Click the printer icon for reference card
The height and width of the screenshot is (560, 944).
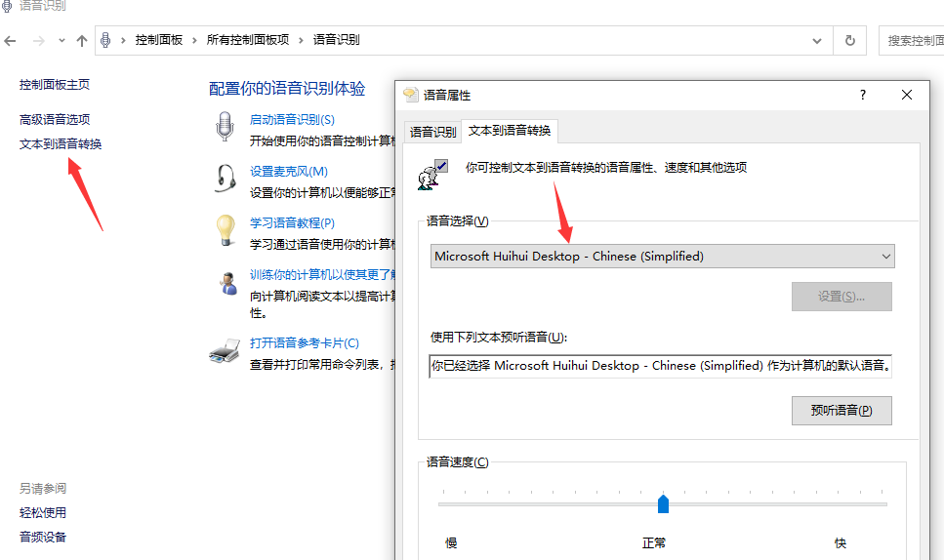click(225, 351)
